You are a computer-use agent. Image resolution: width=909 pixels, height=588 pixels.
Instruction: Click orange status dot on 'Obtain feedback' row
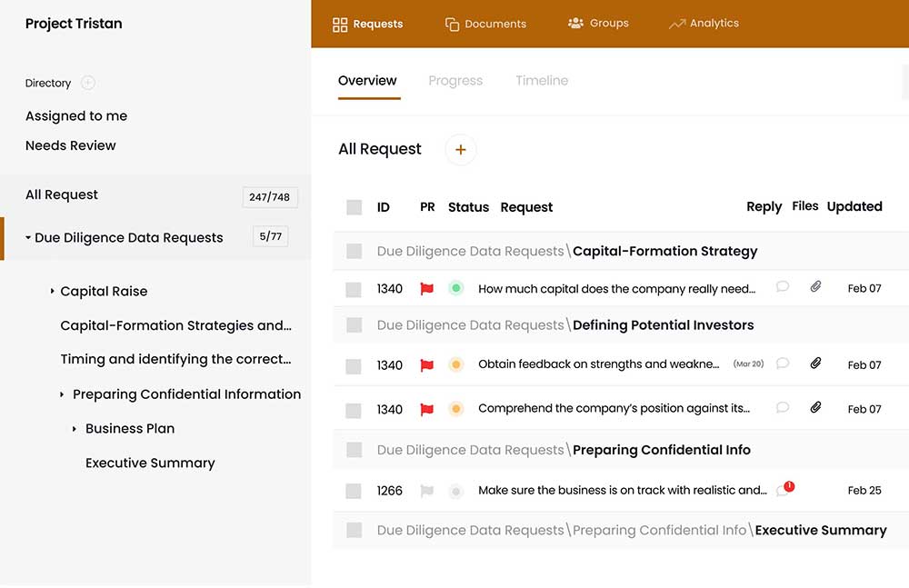(x=456, y=364)
